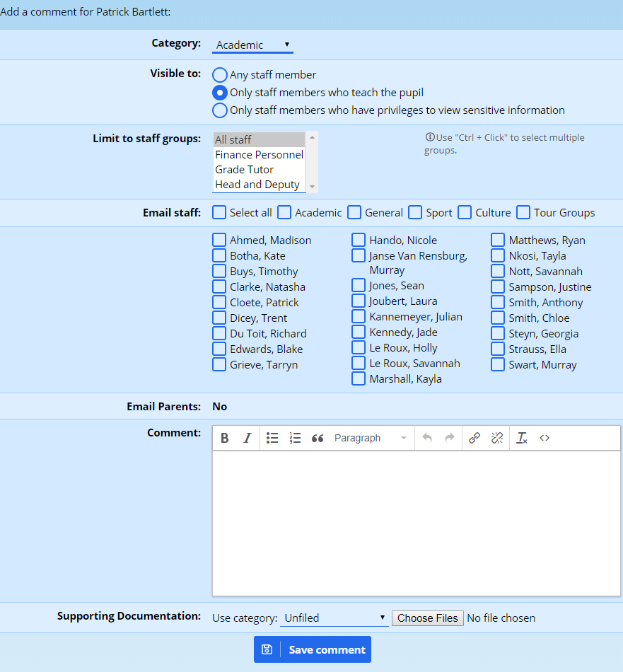Click the Choose Files button
Image resolution: width=623 pixels, height=672 pixels.
[427, 618]
